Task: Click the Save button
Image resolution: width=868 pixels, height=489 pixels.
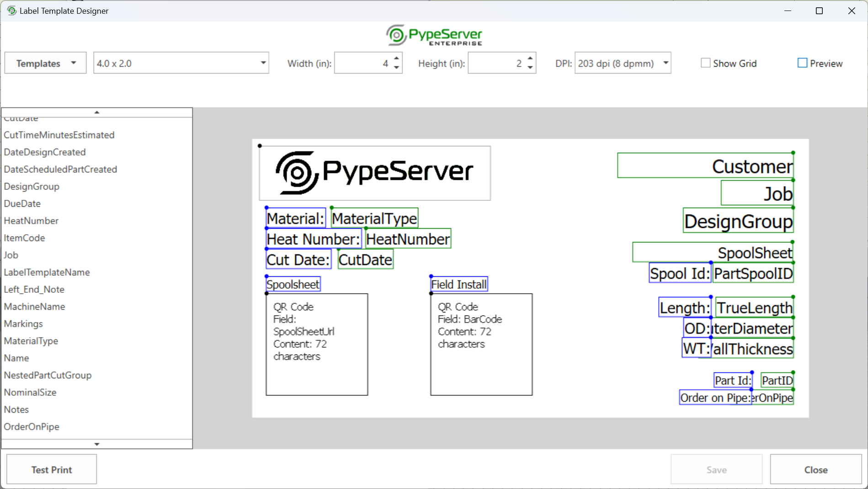Action: [716, 469]
